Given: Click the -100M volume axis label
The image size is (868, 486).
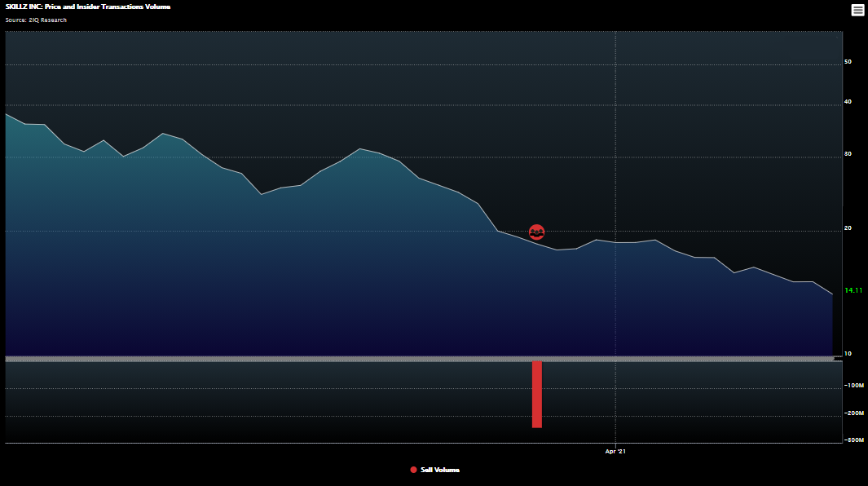Looking at the screenshot, I should click(853, 386).
